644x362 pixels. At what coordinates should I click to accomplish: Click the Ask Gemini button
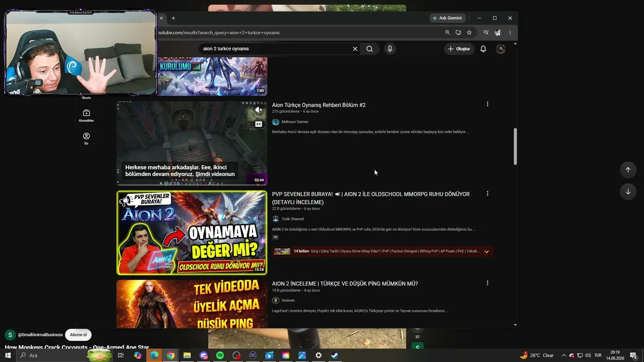click(447, 18)
